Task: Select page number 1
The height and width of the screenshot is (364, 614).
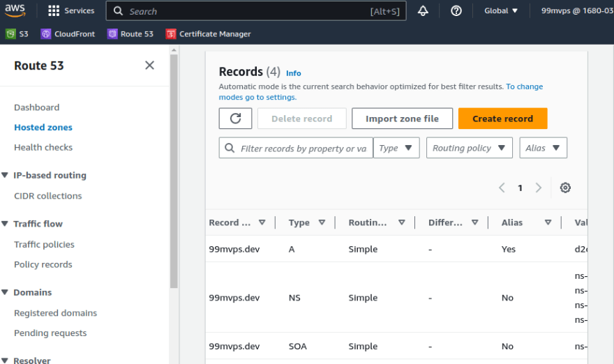Action: coord(520,188)
